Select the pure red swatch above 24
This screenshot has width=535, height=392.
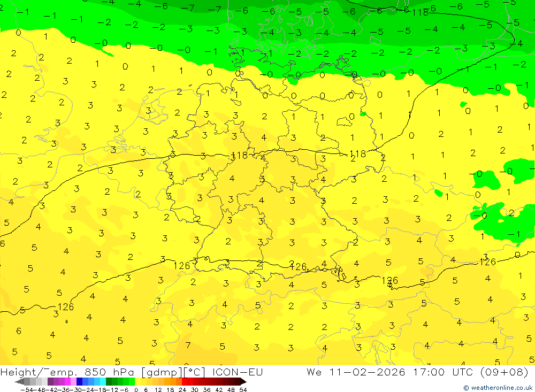tap(185, 381)
